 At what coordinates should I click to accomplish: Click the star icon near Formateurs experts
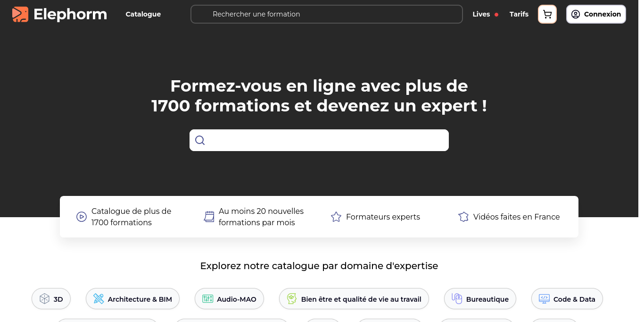coord(336,217)
